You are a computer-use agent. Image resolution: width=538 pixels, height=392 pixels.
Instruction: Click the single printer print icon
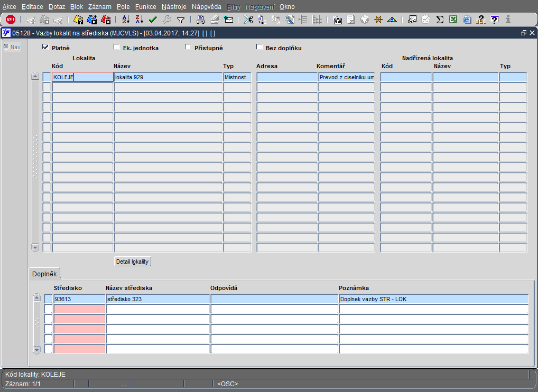pos(201,20)
